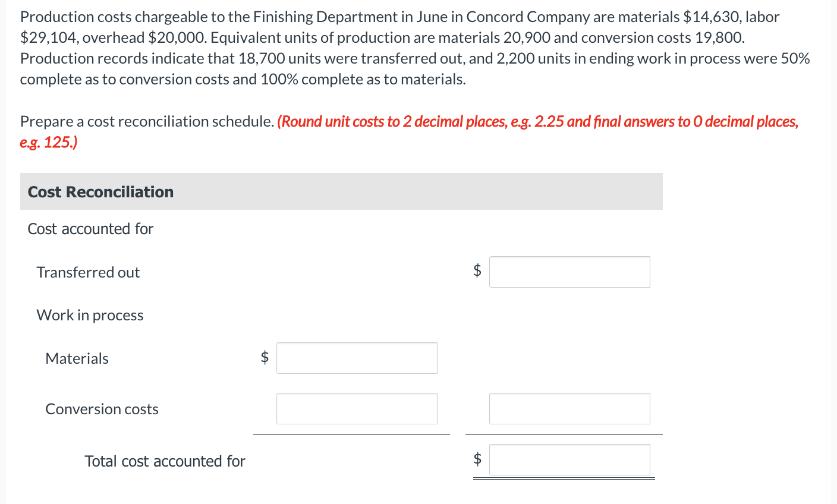The height and width of the screenshot is (504, 837).
Task: Click the 'Transferred out' row label
Action: pyautogui.click(x=88, y=272)
